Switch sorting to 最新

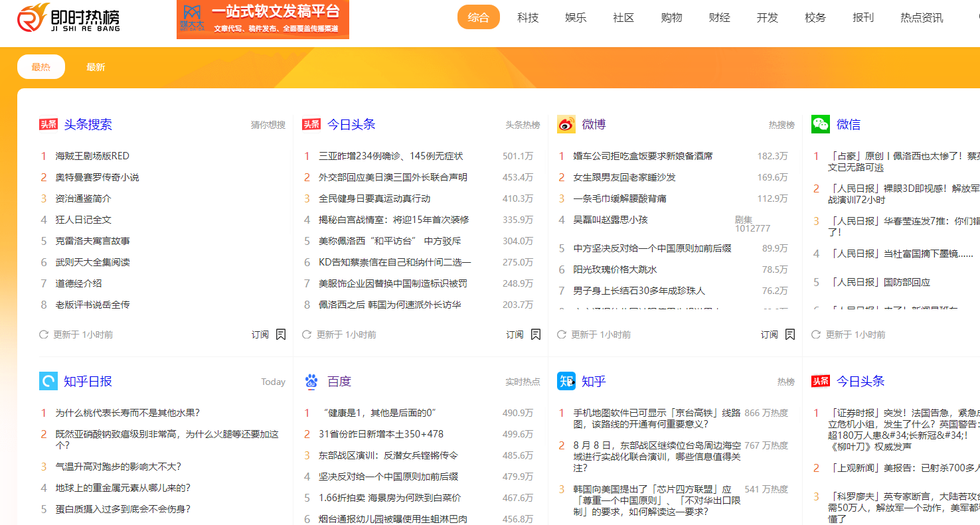click(96, 67)
